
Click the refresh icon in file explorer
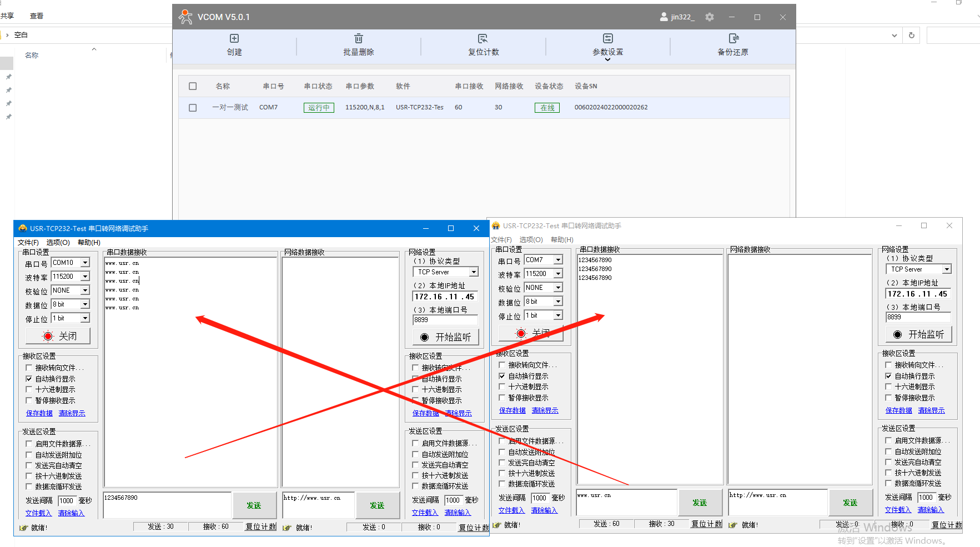pos(912,35)
